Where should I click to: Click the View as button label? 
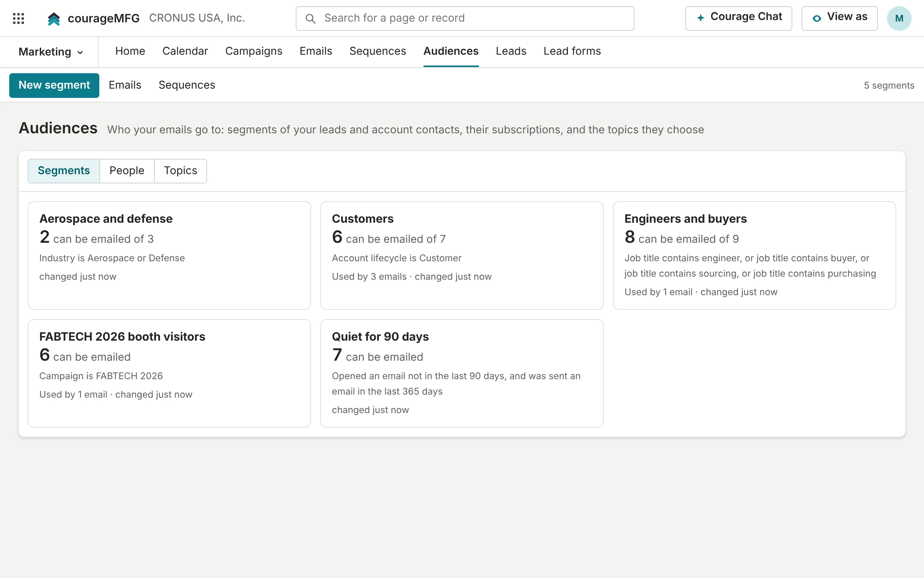[x=847, y=17]
